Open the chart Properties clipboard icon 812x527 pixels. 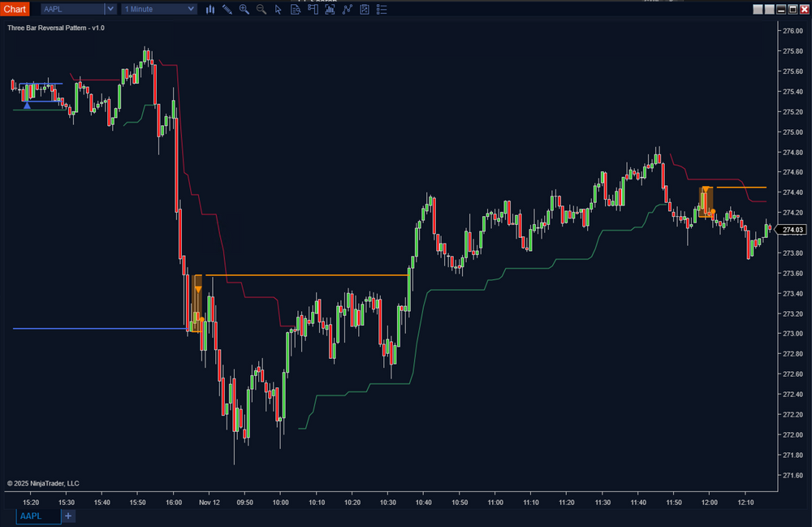tap(364, 9)
